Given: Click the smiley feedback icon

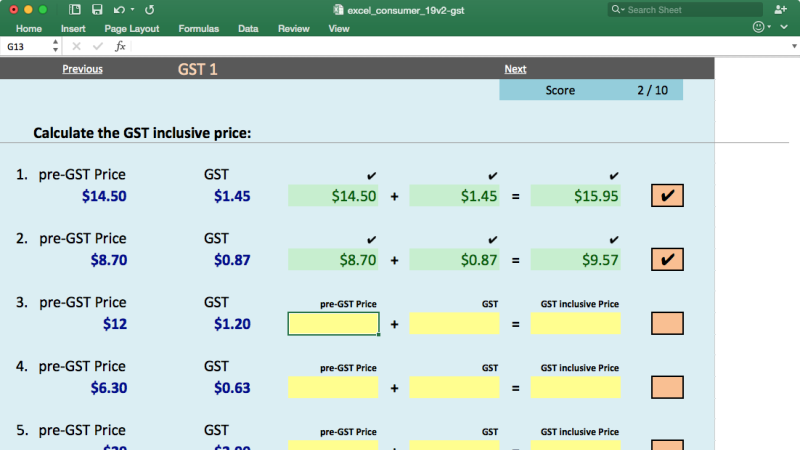Looking at the screenshot, I should 759,27.
